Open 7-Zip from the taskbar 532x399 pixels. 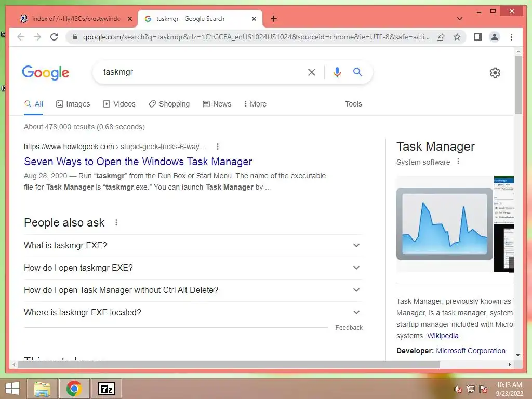coord(107,389)
